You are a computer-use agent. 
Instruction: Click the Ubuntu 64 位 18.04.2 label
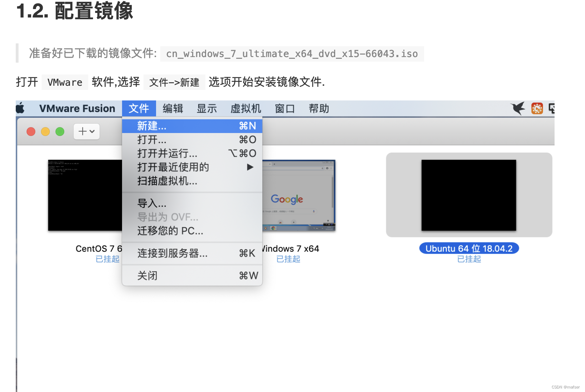(x=469, y=248)
